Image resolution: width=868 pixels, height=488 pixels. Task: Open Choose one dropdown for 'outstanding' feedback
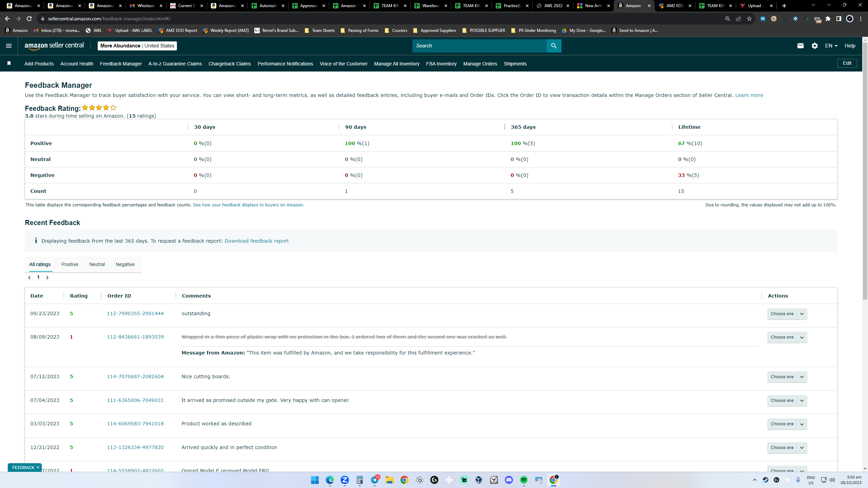(x=787, y=314)
